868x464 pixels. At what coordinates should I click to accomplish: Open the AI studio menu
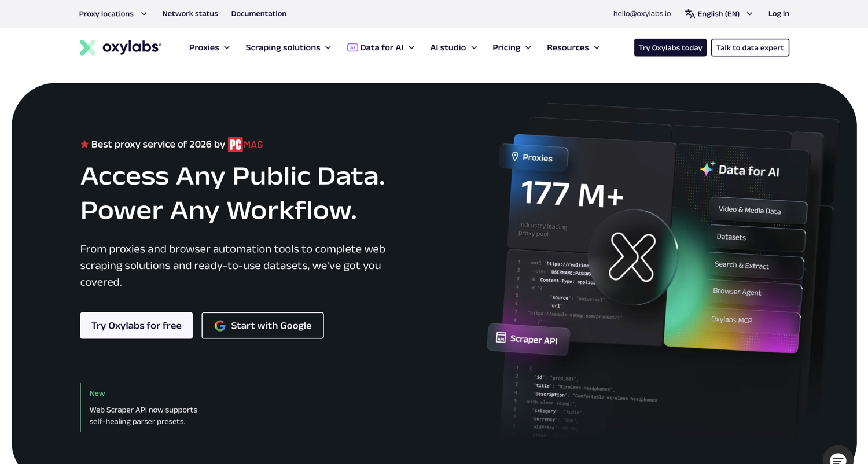click(x=454, y=47)
